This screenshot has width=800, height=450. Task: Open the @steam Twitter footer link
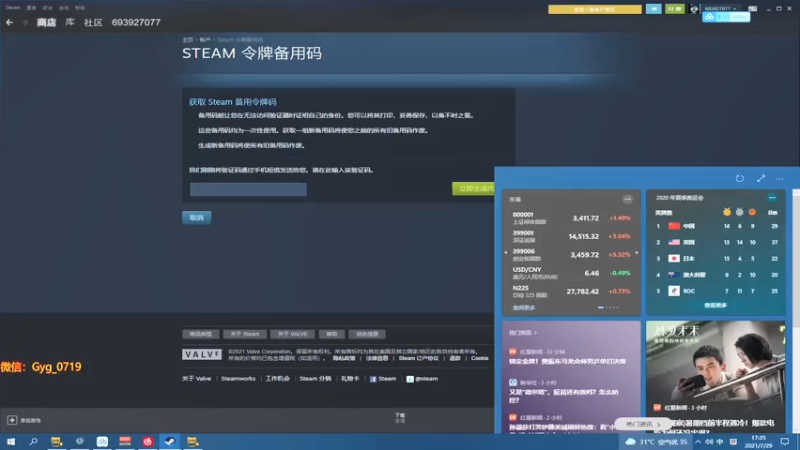[x=422, y=379]
